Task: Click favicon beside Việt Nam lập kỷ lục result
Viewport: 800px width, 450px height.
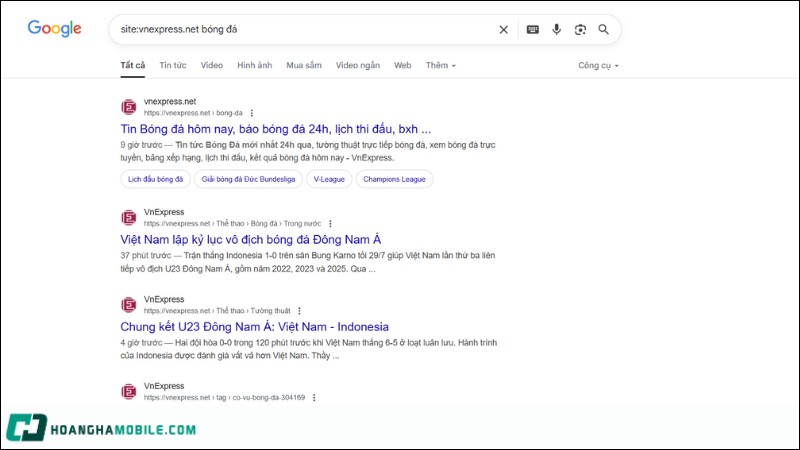Action: 129,217
